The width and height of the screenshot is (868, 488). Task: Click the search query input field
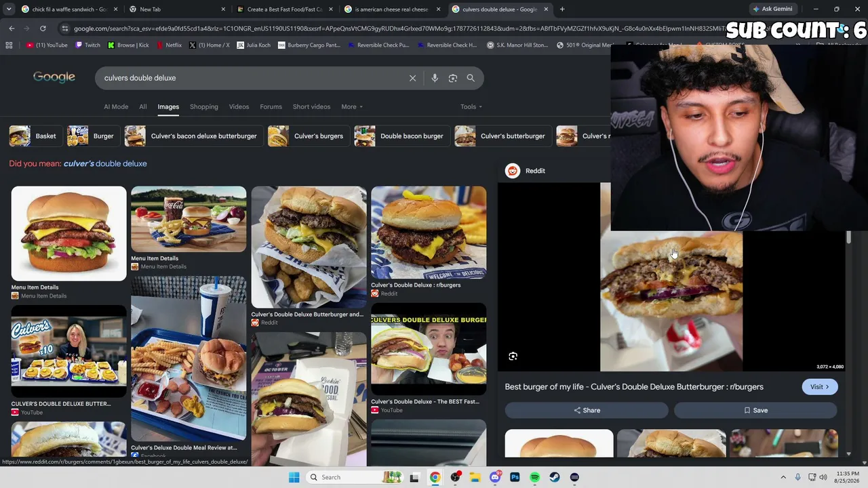251,78
